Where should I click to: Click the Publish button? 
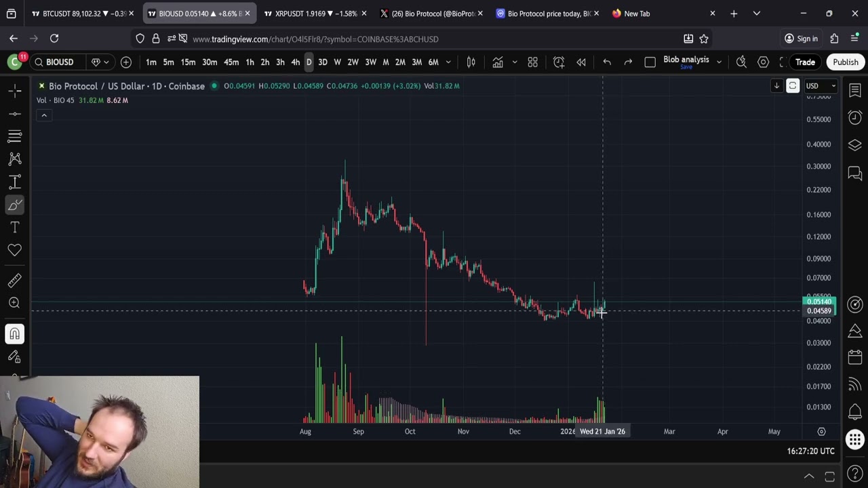coord(846,62)
